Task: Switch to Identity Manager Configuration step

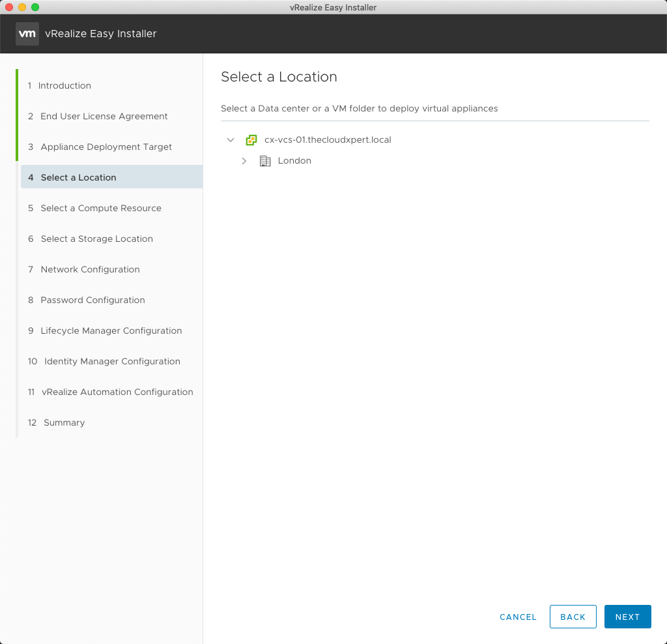Action: click(x=112, y=361)
